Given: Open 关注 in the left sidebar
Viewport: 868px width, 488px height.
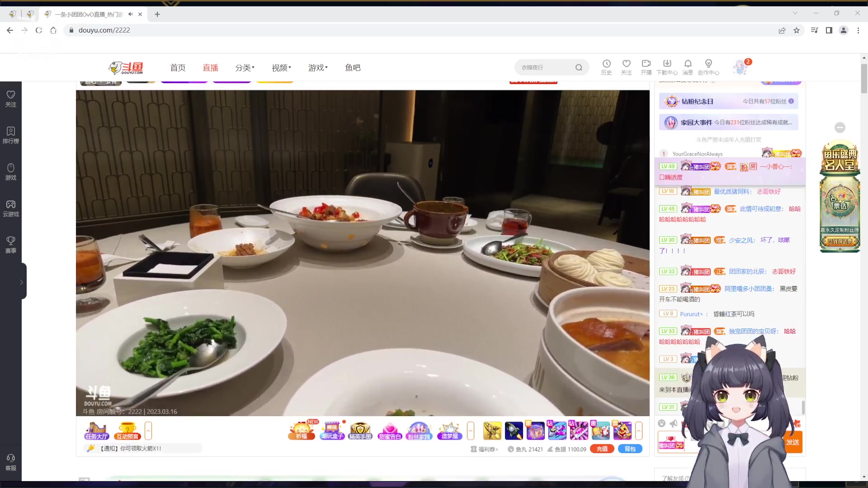Looking at the screenshot, I should click(x=11, y=99).
